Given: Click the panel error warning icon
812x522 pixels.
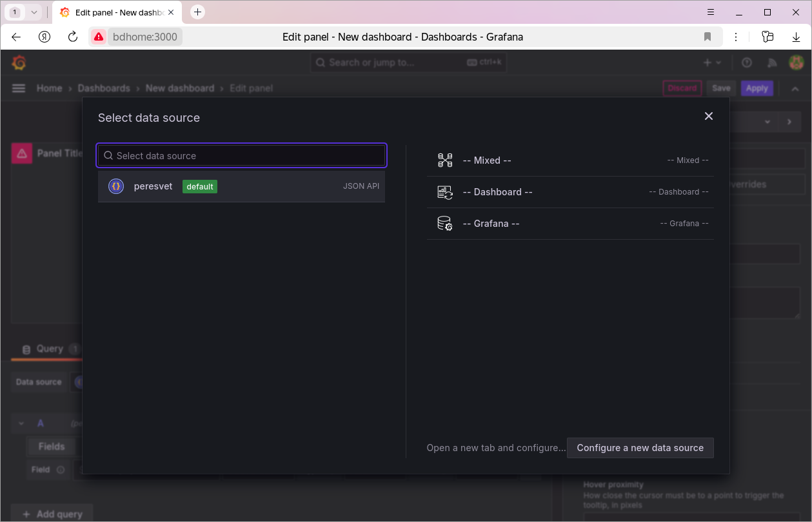Looking at the screenshot, I should point(22,153).
